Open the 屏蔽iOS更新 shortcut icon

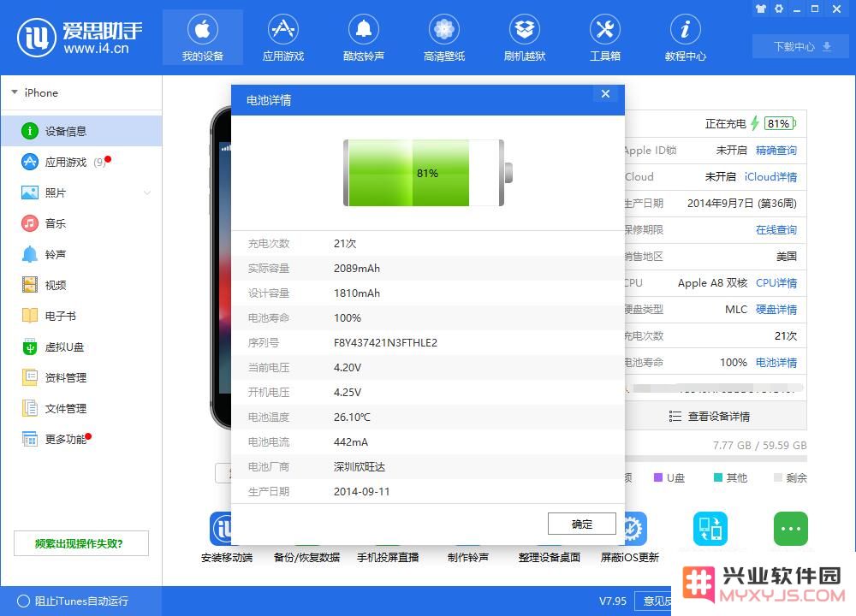click(x=636, y=528)
